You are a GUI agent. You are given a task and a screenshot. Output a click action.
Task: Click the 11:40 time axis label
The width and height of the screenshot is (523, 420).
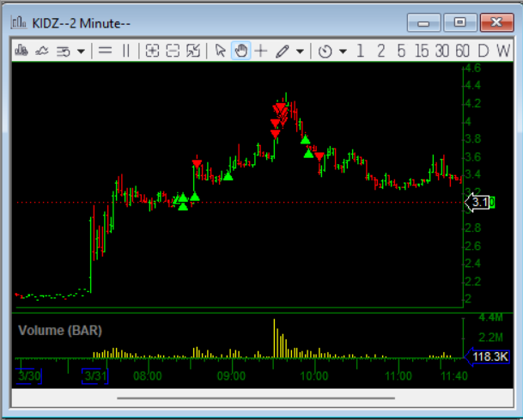coord(454,376)
